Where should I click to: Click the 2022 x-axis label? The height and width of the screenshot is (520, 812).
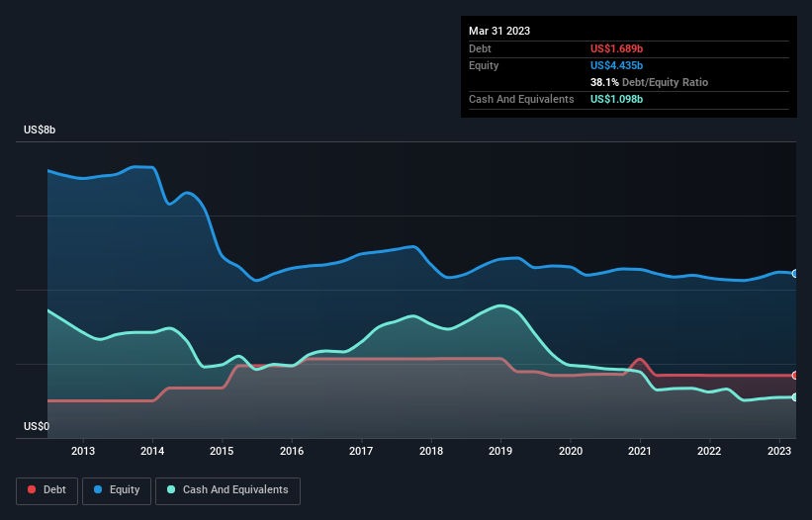(709, 451)
